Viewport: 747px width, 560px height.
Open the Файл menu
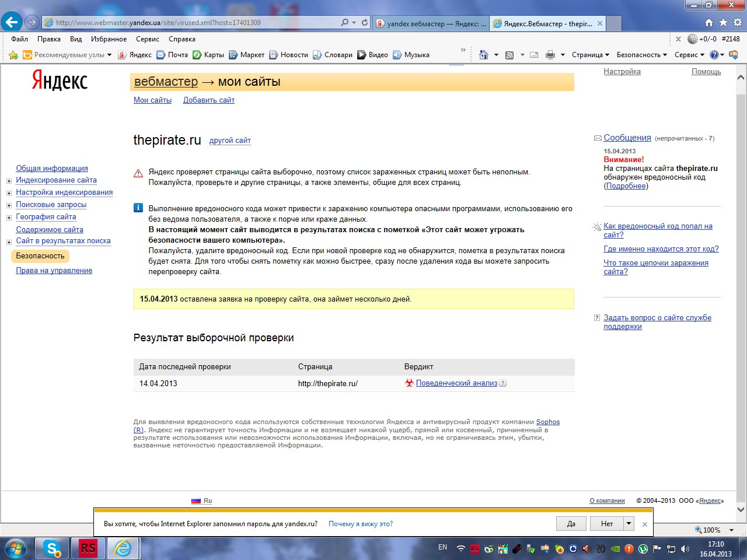[19, 39]
